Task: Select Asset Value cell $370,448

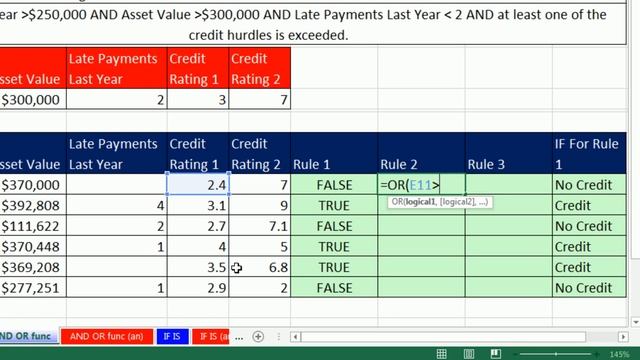Action: coord(33,247)
